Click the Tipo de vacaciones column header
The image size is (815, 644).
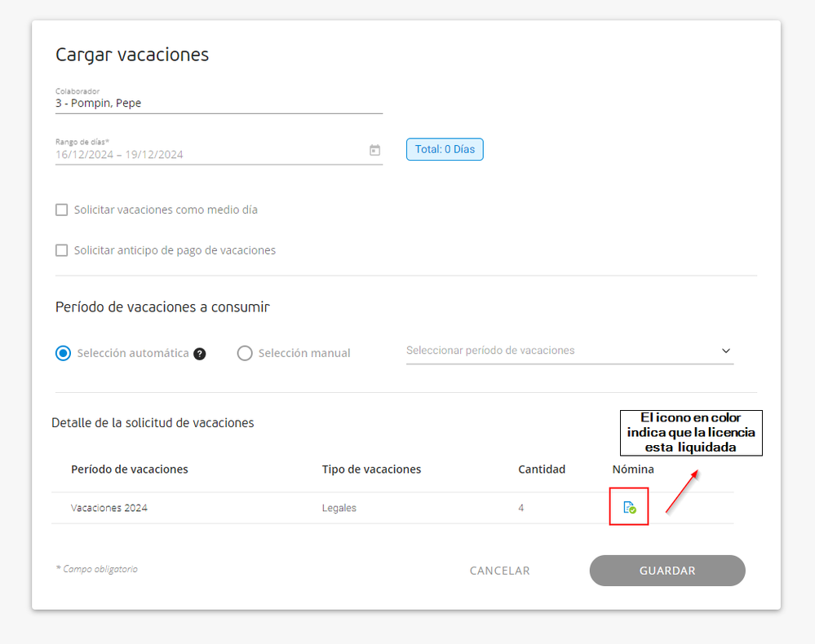(x=371, y=470)
